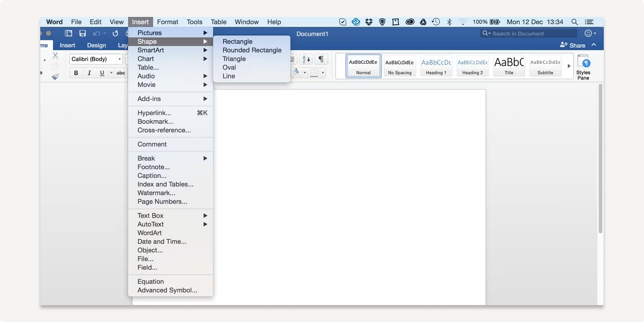Open the Add-ins submenu
644x322 pixels.
click(x=171, y=98)
